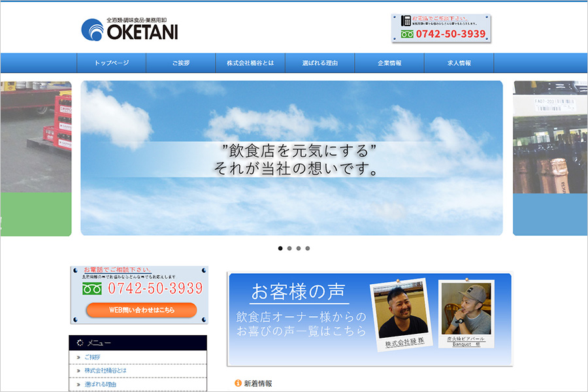
Task: Click the arrow icon beside sidebar 選ばれる理由
Action: click(78, 385)
